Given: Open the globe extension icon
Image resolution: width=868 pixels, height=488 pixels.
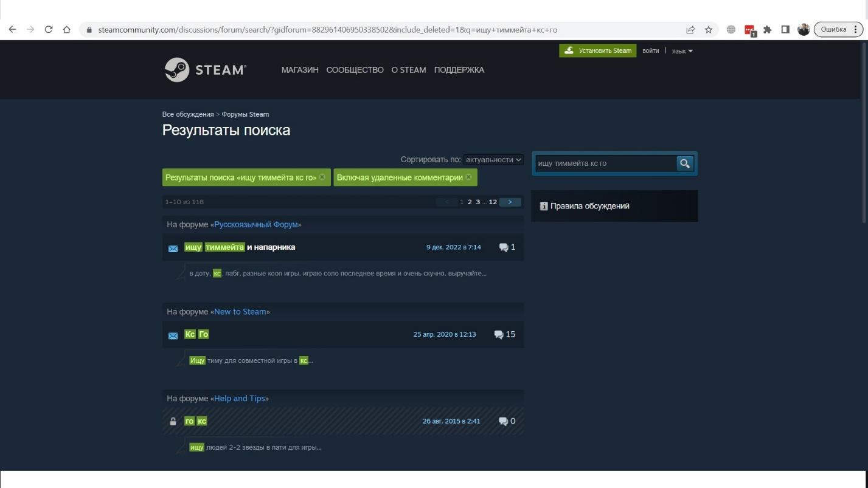Looking at the screenshot, I should [731, 29].
